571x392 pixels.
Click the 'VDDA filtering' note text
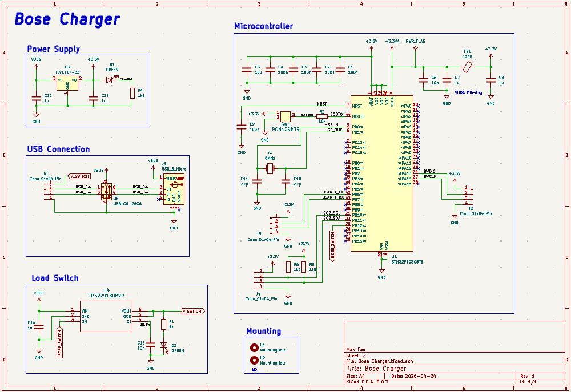click(x=468, y=93)
